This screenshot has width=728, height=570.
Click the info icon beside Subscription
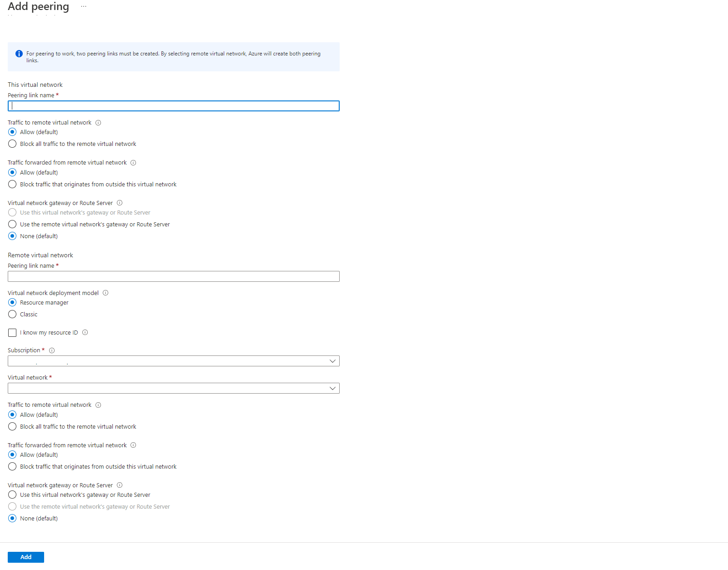point(52,350)
